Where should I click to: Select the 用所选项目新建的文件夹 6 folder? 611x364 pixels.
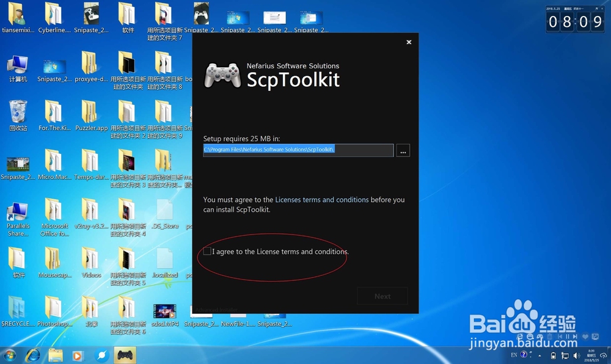point(128,315)
